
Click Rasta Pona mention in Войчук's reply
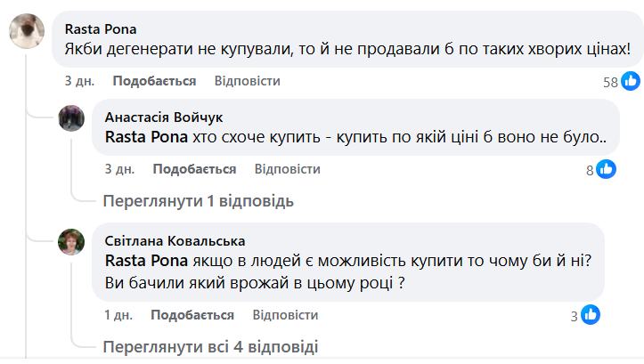pos(145,138)
